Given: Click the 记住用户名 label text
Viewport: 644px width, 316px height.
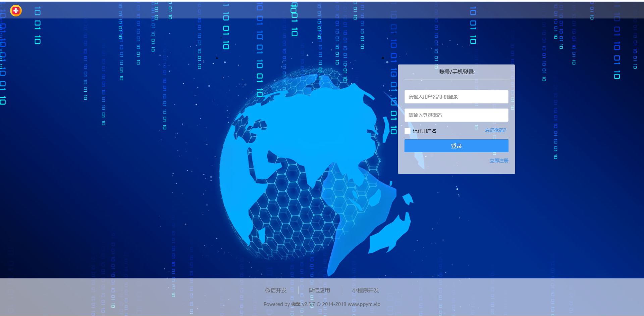Looking at the screenshot, I should [x=424, y=131].
